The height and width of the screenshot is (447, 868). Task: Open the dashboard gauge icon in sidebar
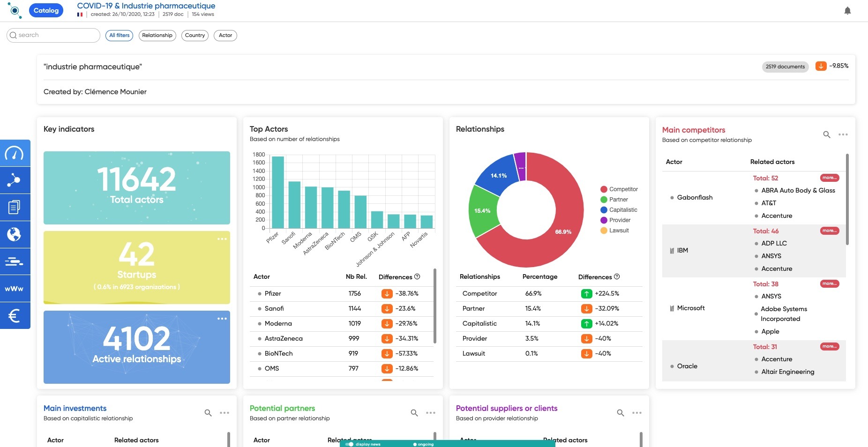15,153
